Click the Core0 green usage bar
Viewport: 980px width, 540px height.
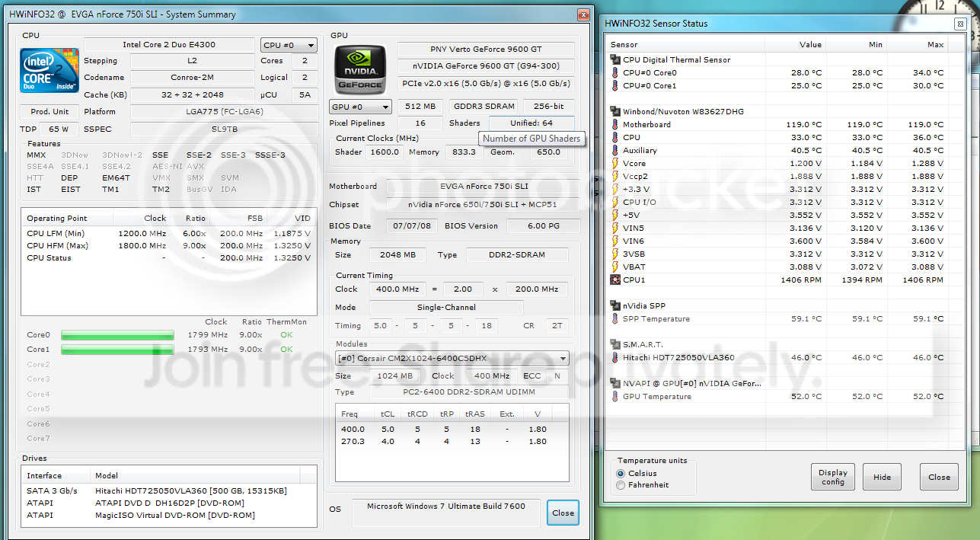(117, 335)
